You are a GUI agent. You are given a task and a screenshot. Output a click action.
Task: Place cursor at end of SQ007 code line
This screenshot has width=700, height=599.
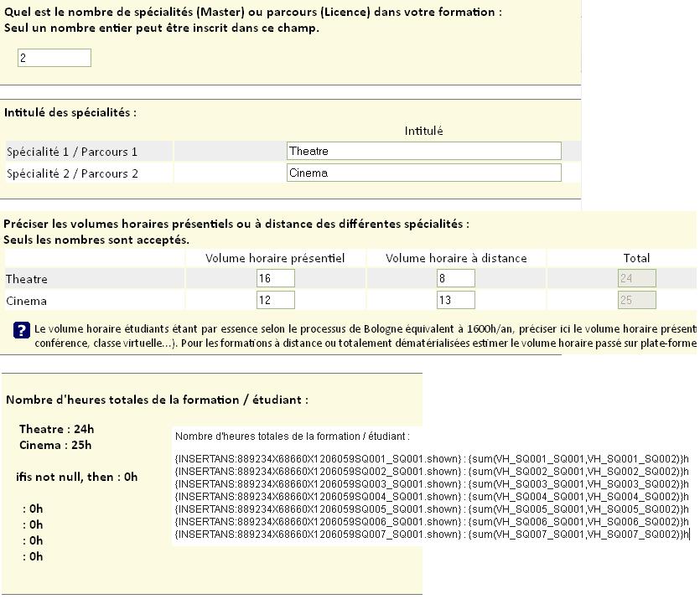(688, 534)
